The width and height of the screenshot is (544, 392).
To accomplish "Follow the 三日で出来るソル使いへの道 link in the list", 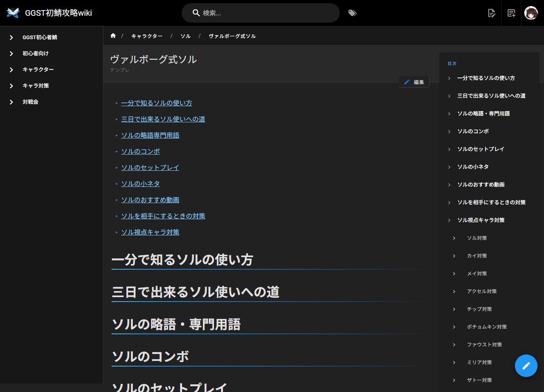I will [163, 119].
